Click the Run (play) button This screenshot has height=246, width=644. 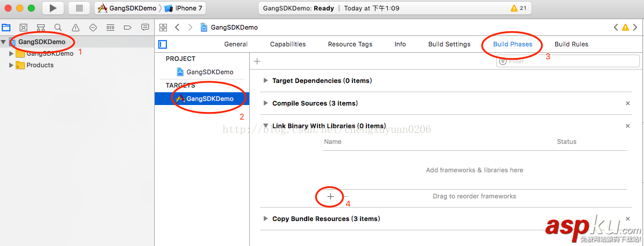[x=53, y=8]
